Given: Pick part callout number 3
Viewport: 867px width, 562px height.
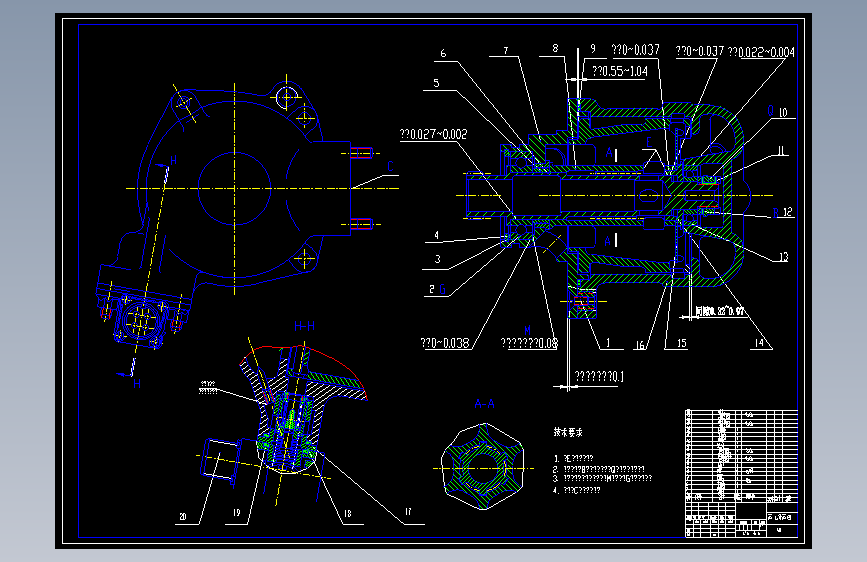Looking at the screenshot, I should click(437, 259).
